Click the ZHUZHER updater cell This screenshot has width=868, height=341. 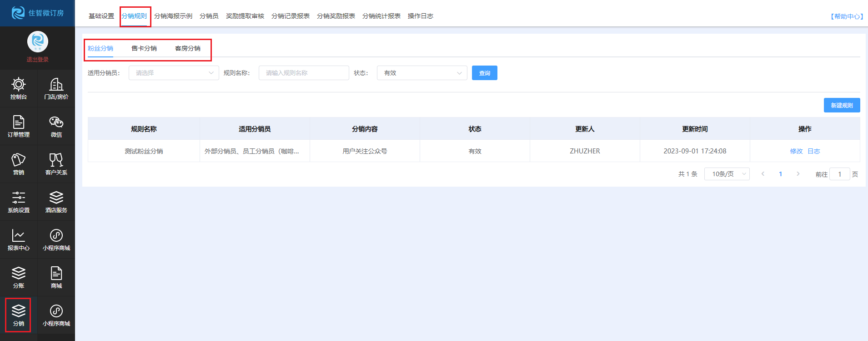(585, 151)
